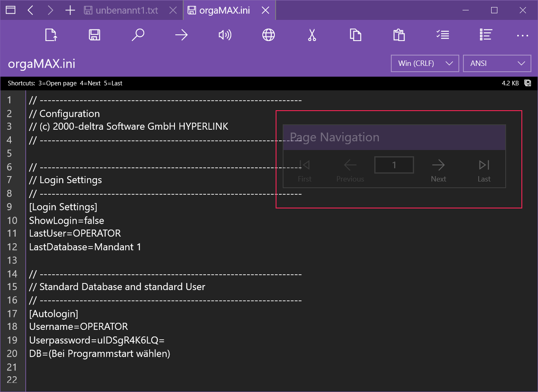Image resolution: width=538 pixels, height=392 pixels.
Task: Start read aloud with the speaker icon
Action: click(x=225, y=35)
